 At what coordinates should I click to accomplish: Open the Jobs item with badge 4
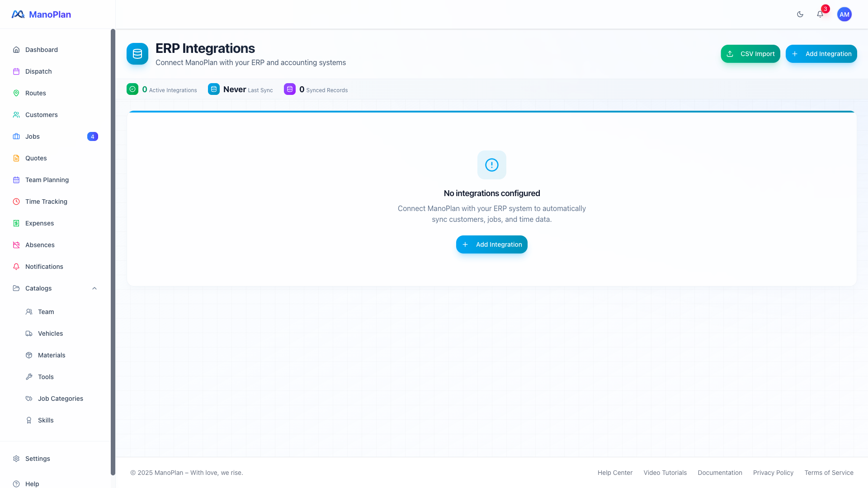pos(33,136)
